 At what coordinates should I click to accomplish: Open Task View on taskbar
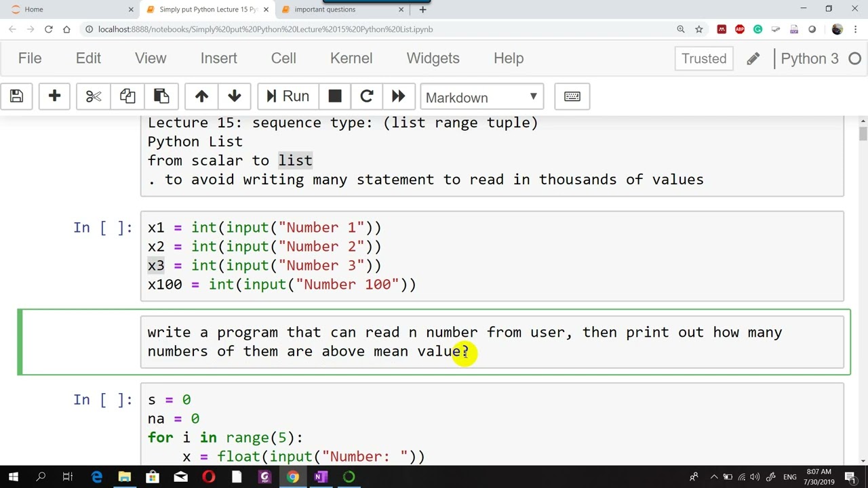tap(68, 477)
